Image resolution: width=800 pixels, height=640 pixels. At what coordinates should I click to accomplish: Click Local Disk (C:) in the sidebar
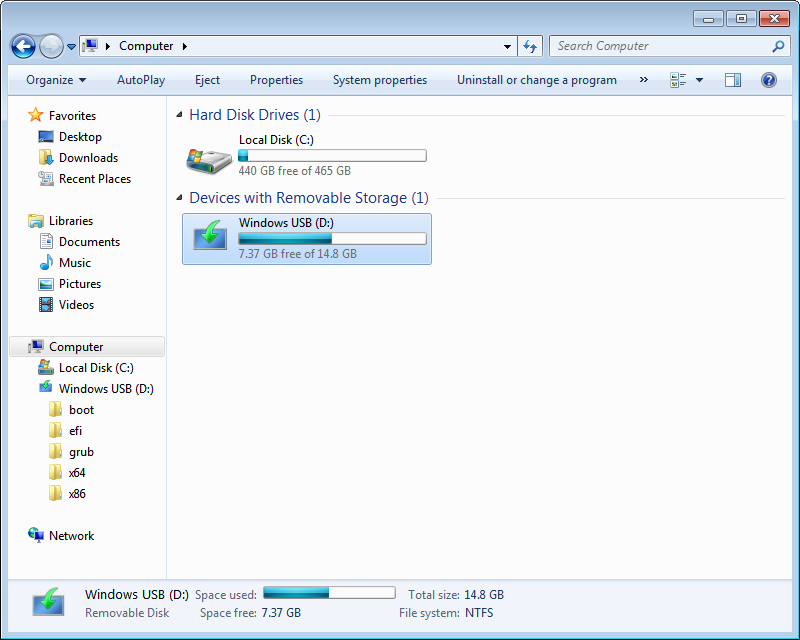click(96, 368)
